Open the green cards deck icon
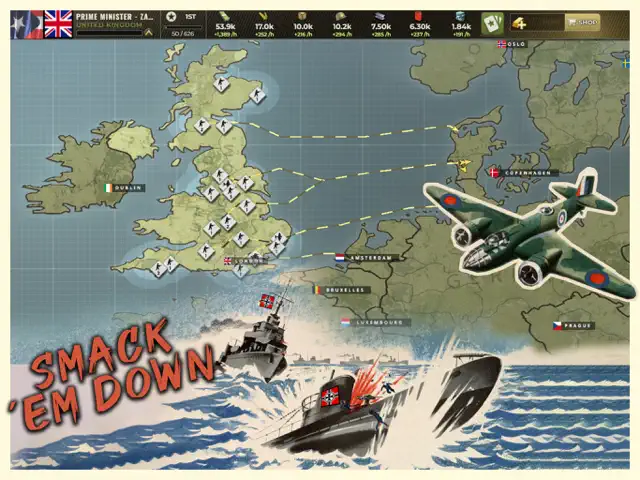 493,24
